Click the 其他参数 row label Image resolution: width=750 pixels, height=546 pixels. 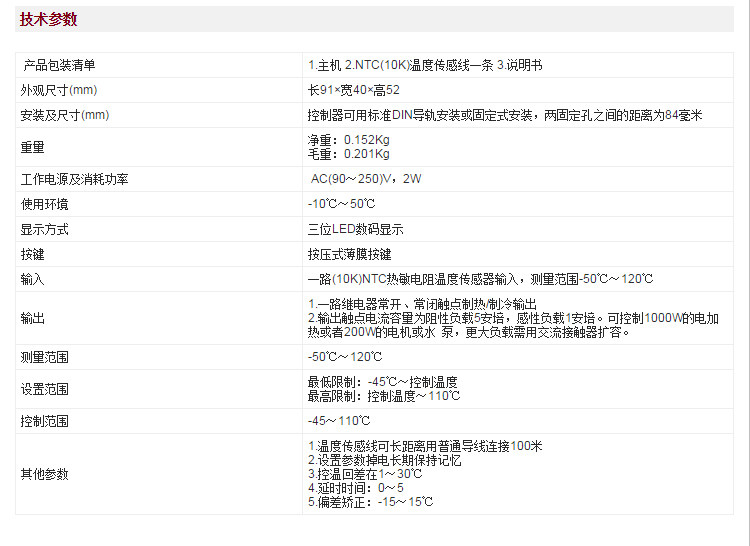point(45,474)
